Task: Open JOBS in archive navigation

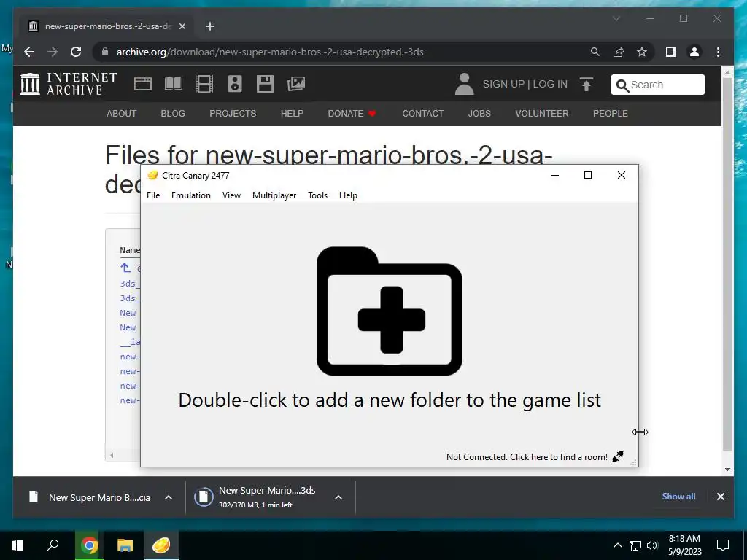Action: 479,113
